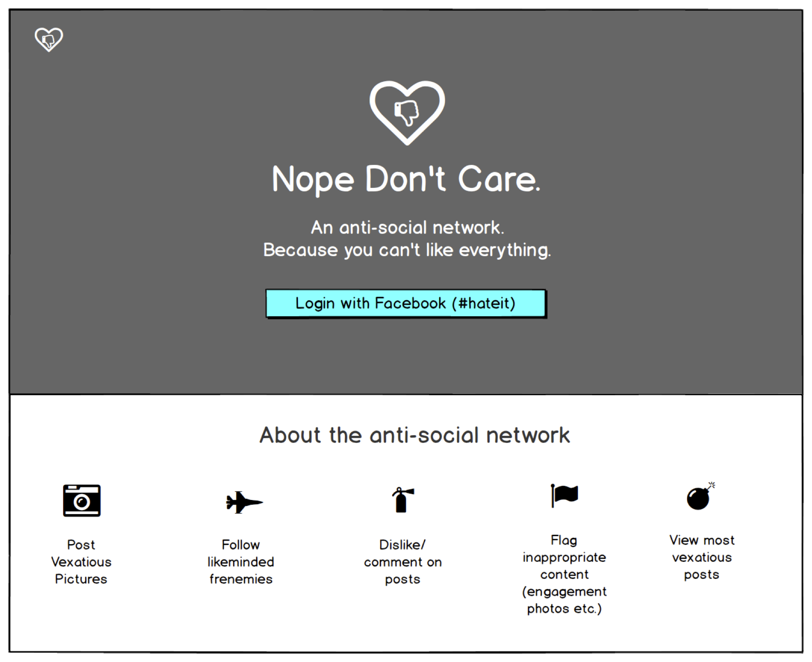812x662 pixels.
Task: Click the thumbs-down inside the large heart
Action: [x=407, y=112]
